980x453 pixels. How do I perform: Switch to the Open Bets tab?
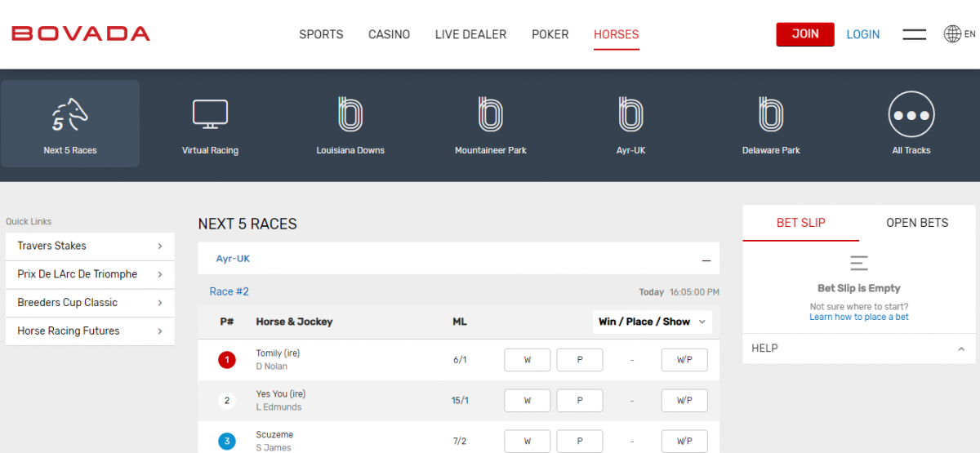(x=917, y=223)
